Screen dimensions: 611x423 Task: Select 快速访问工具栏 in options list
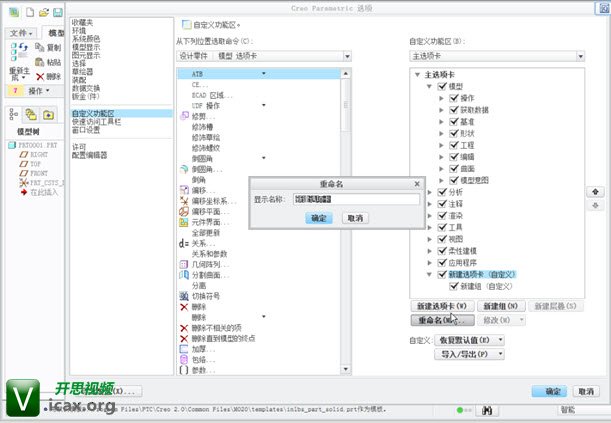[96, 122]
